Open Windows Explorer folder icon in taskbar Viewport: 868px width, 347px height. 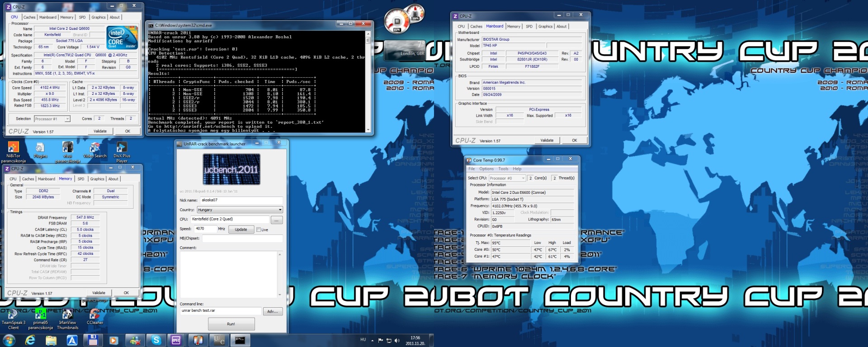(x=51, y=340)
